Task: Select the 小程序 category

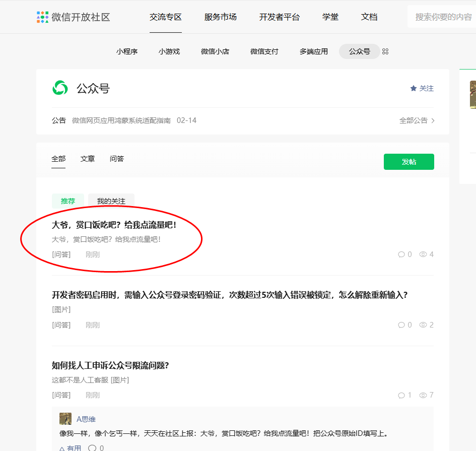Action: point(127,51)
